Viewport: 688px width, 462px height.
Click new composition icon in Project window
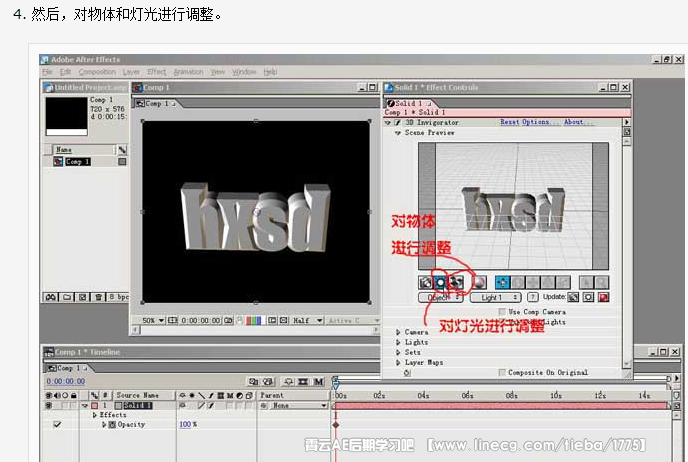pos(82,297)
